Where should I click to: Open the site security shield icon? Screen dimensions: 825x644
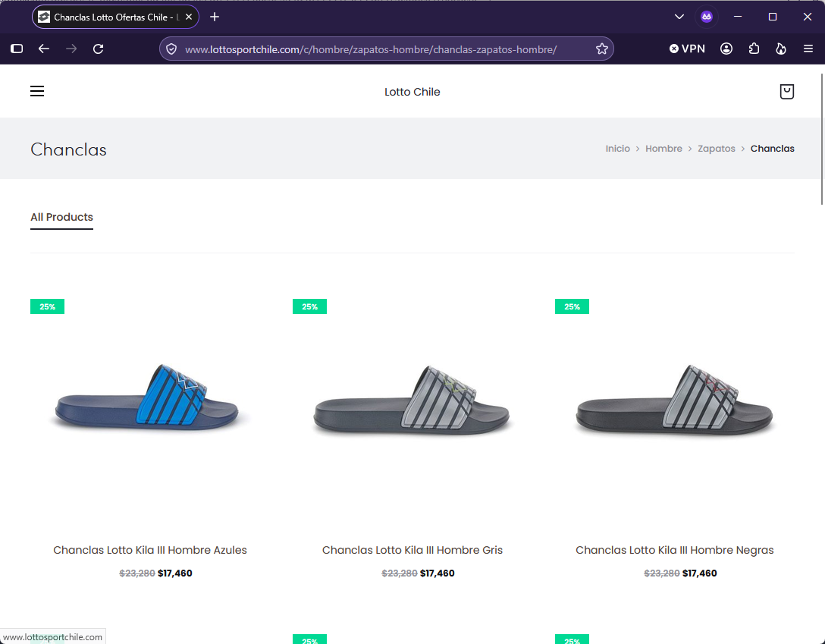[x=171, y=49]
